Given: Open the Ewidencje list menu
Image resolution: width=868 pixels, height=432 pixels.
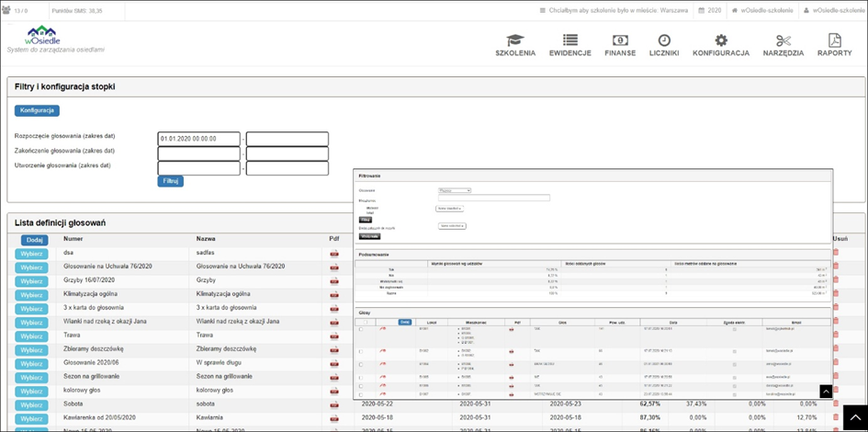Looking at the screenshot, I should (x=569, y=45).
